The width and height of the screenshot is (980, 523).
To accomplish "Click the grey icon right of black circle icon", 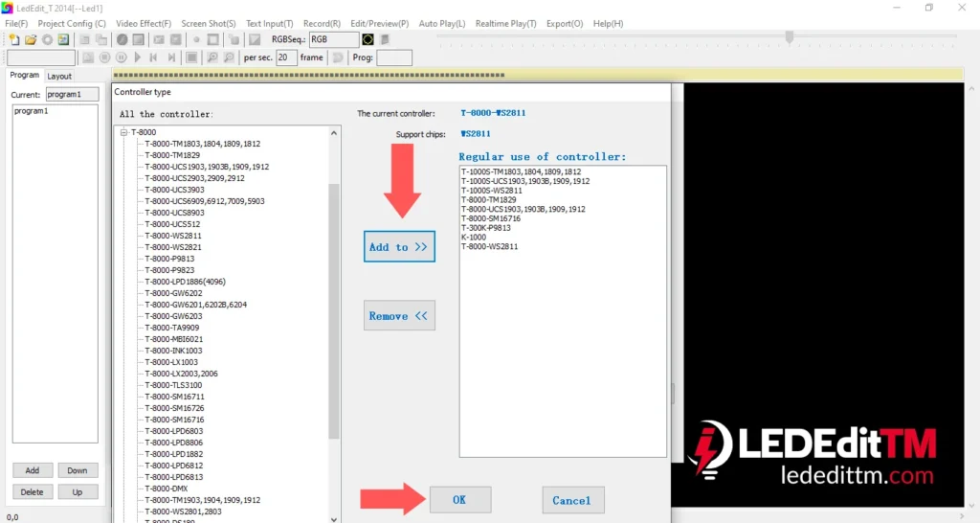I will [x=385, y=39].
